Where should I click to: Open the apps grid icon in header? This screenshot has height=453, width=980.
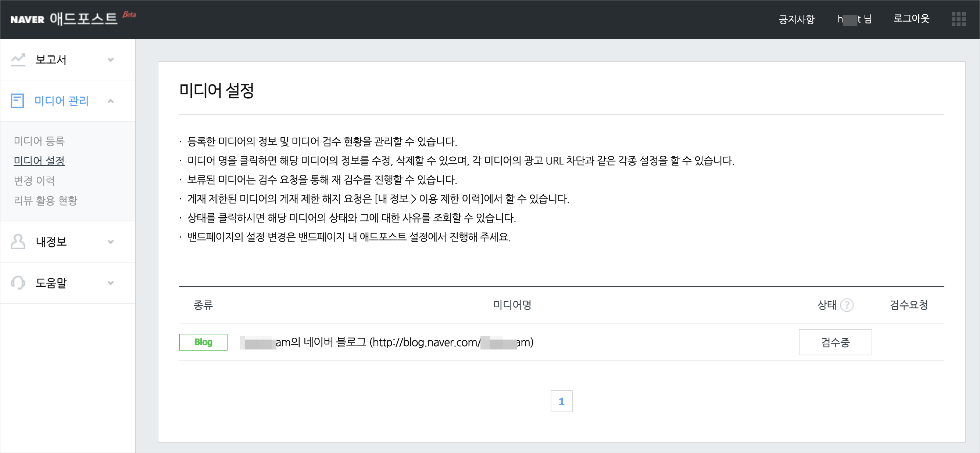958,19
